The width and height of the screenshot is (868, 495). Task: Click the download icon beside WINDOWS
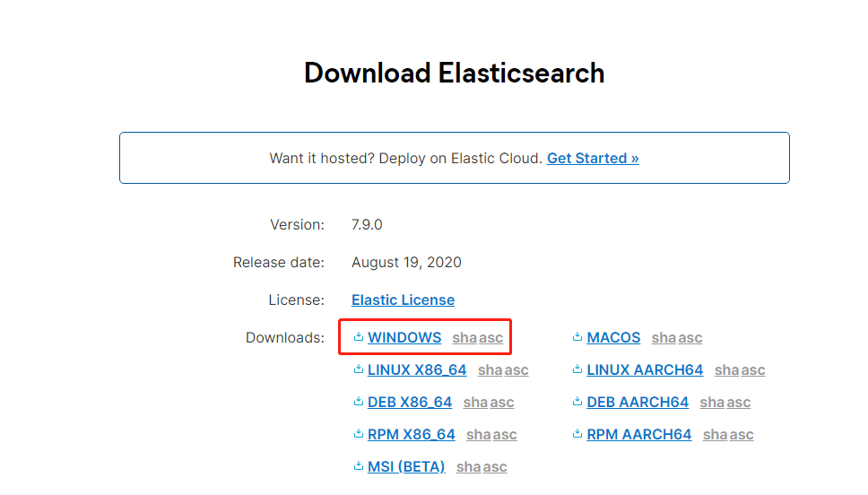[x=358, y=336]
